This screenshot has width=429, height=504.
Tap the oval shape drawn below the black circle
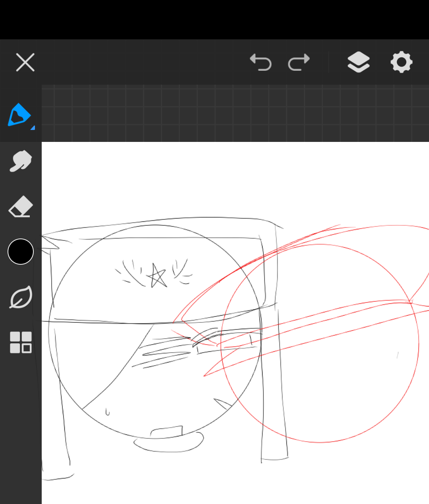tap(169, 445)
